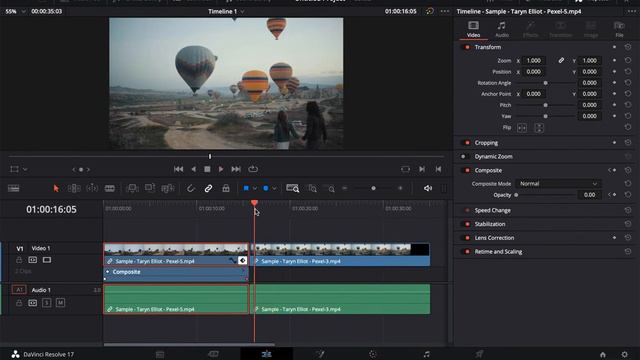Screen dimensions: 640x360
Task: Toggle the Cropping section enable dot
Action: pos(467,143)
